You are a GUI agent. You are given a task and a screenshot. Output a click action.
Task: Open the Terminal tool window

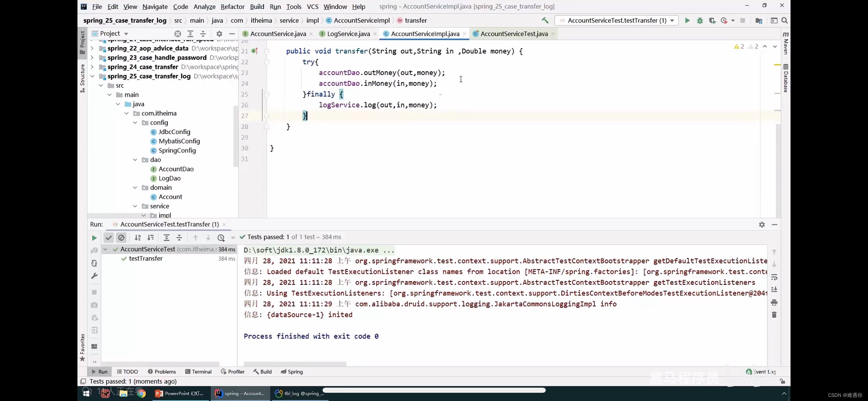198,372
